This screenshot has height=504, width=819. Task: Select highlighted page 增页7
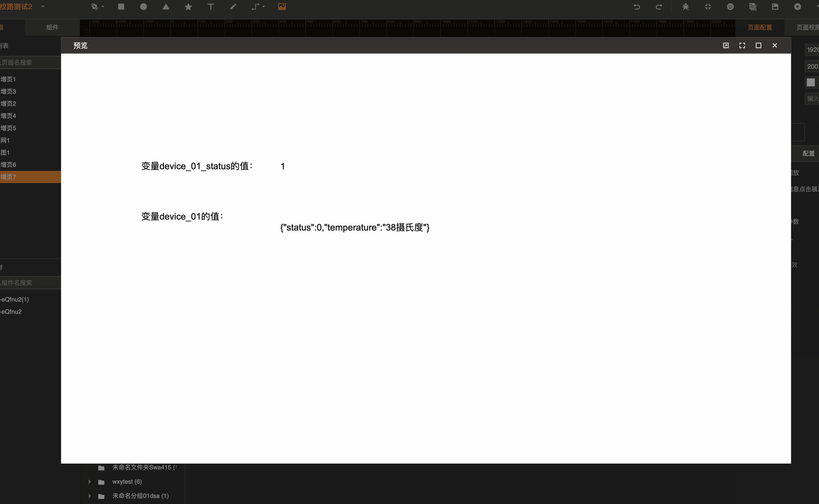pyautogui.click(x=30, y=177)
